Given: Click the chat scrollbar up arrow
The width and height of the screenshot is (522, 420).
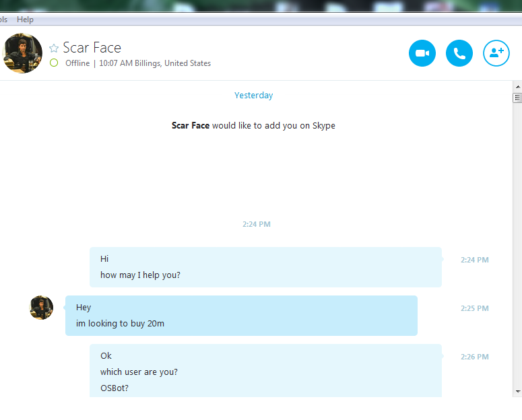Looking at the screenshot, I should click(518, 87).
